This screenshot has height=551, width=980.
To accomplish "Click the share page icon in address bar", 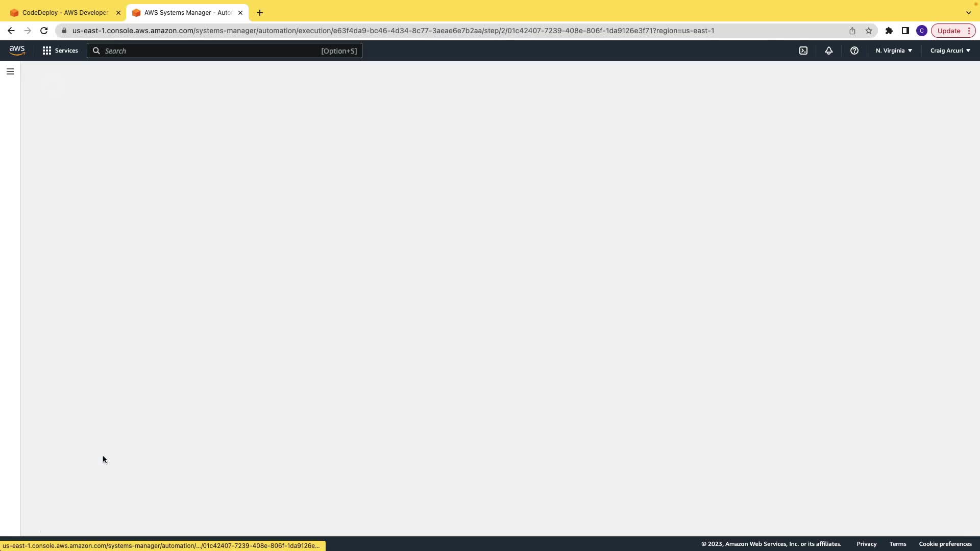I will (x=852, y=31).
